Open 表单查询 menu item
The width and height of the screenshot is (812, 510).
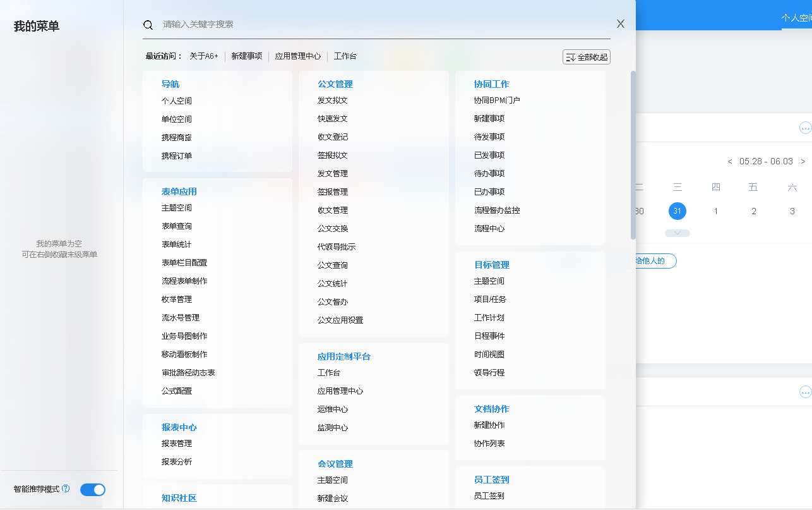[177, 226]
